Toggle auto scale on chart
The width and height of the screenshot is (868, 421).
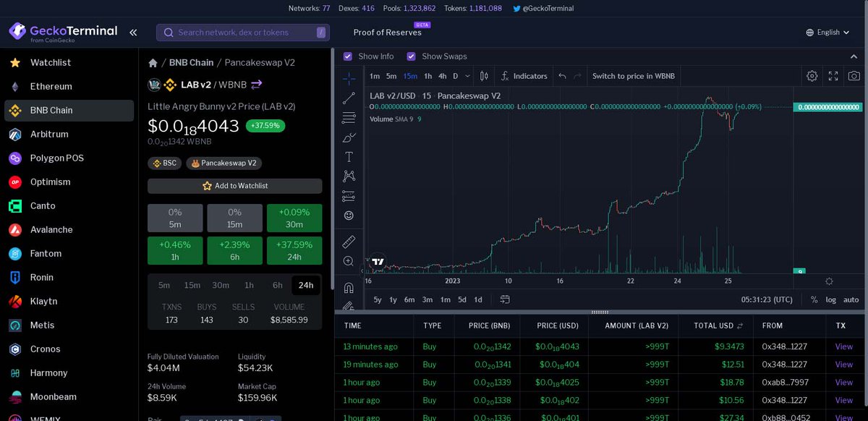pyautogui.click(x=851, y=299)
